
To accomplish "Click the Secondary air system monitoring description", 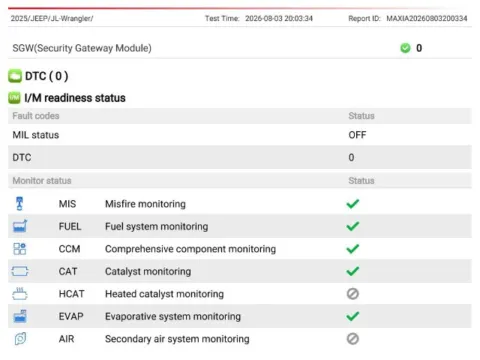I will click(x=177, y=339).
